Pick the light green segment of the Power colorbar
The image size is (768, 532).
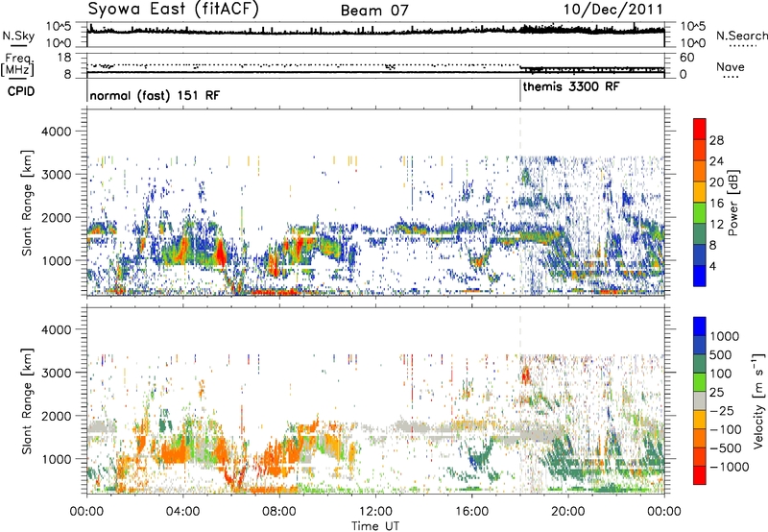point(700,212)
